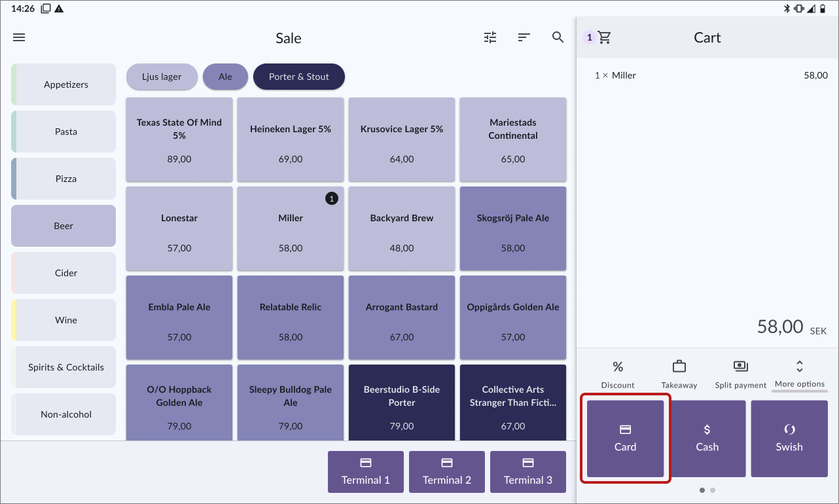Image resolution: width=839 pixels, height=504 pixels.
Task: Expand More options in the cart
Action: 799,374
